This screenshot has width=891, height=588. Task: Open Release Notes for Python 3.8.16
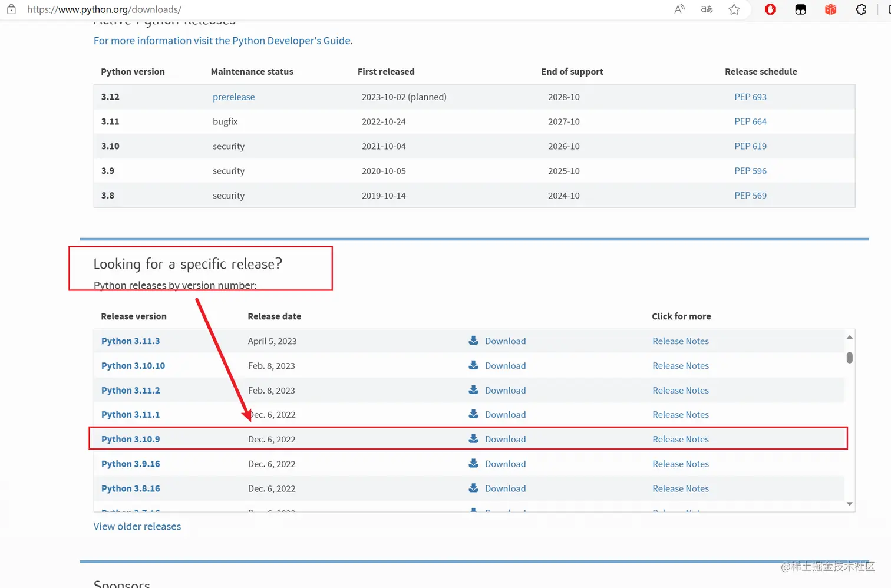[681, 489]
